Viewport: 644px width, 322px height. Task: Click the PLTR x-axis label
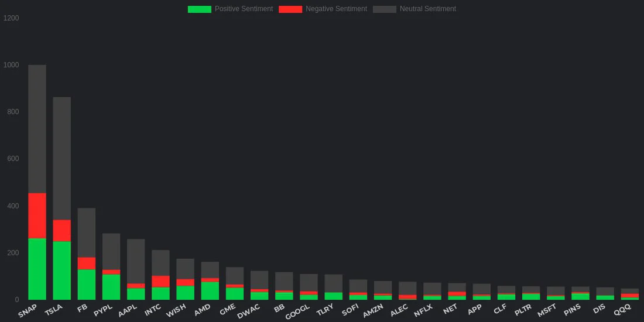click(523, 310)
